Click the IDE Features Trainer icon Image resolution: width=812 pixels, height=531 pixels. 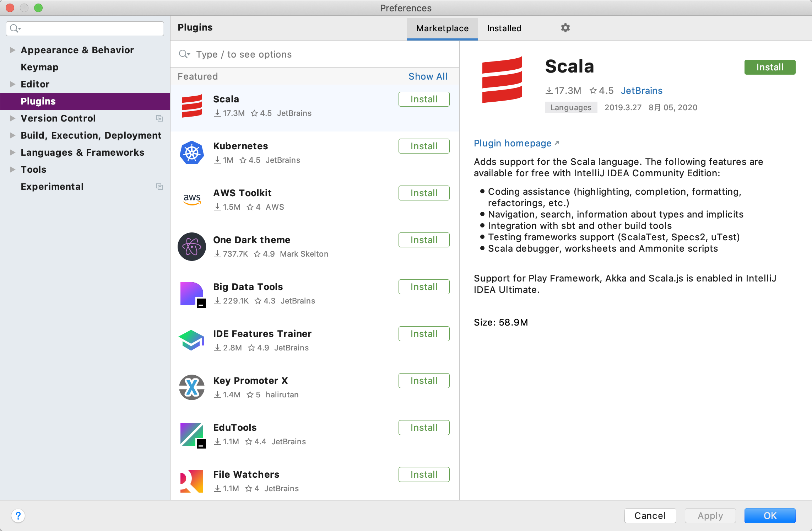pyautogui.click(x=191, y=340)
